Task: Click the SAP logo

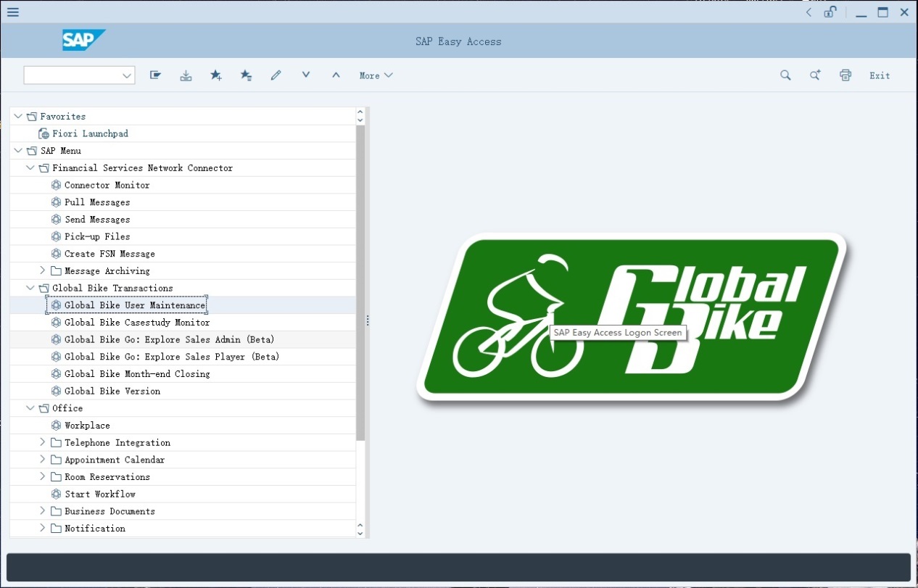Action: (84, 41)
